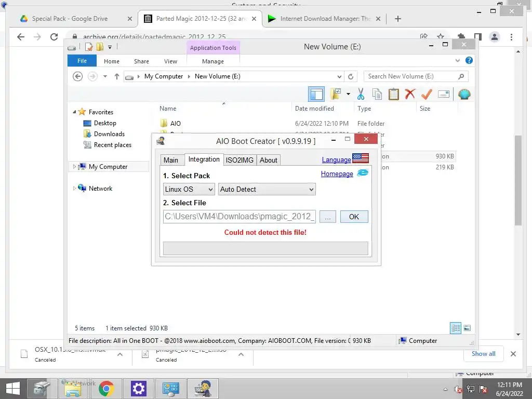The image size is (532, 399).
Task: Click the browse "..." button
Action: coord(327,217)
